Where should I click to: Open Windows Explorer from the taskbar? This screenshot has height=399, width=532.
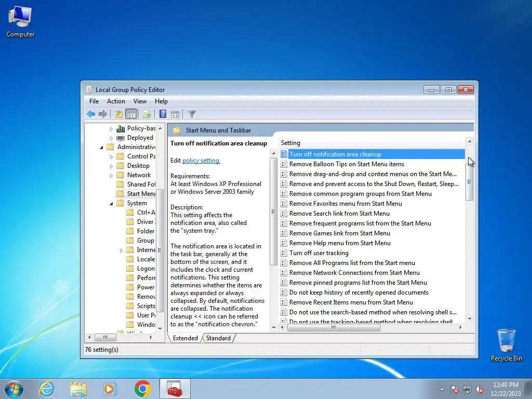[78, 389]
